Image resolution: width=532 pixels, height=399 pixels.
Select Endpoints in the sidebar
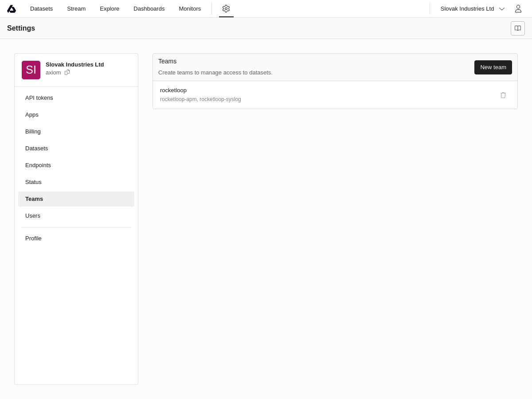tap(38, 165)
